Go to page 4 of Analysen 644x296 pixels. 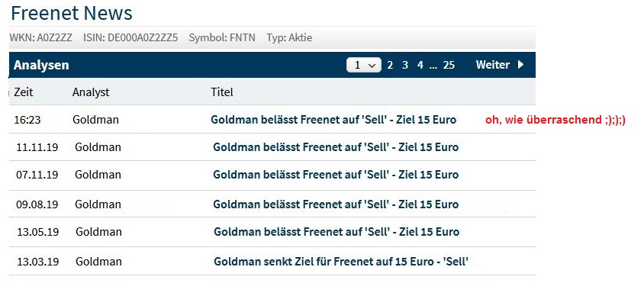pyautogui.click(x=420, y=65)
